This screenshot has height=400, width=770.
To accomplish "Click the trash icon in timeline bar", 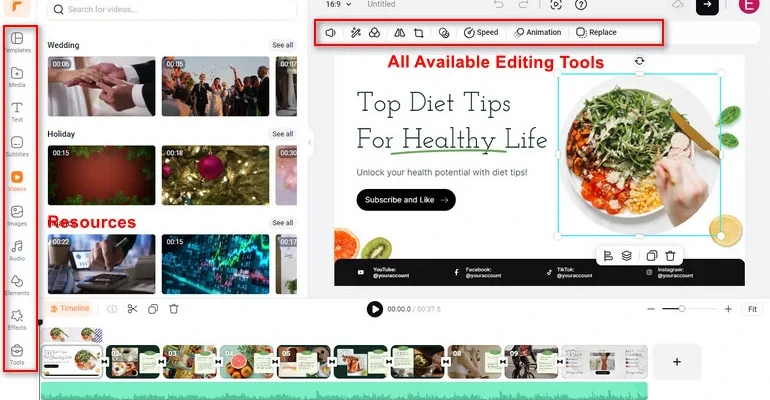I will click(x=174, y=309).
